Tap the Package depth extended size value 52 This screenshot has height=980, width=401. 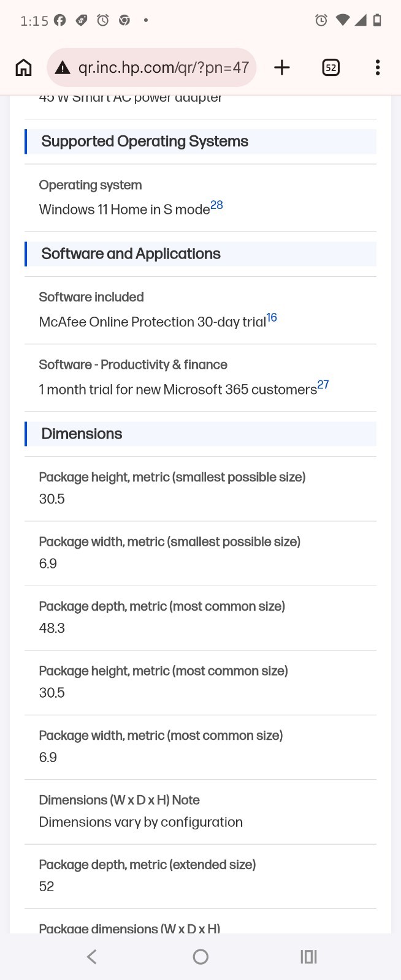(47, 886)
